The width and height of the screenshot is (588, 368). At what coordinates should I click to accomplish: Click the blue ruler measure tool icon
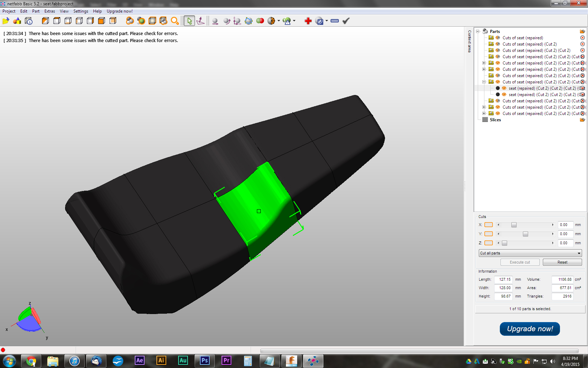click(x=335, y=21)
